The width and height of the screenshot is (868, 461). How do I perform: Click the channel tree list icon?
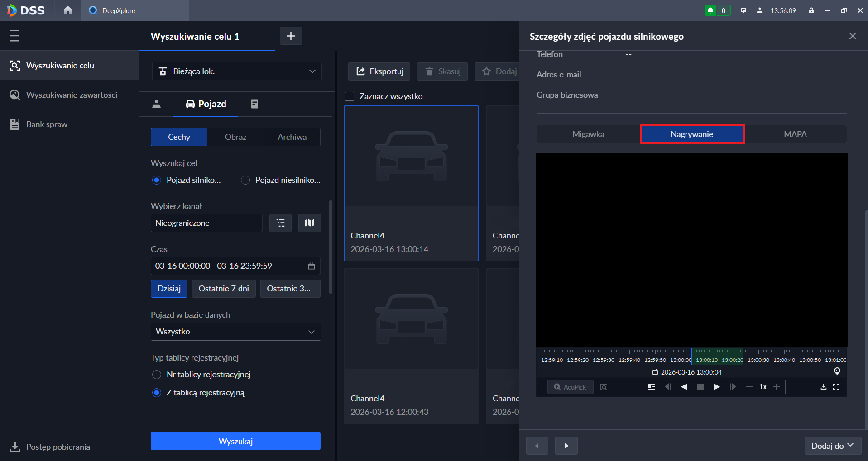tap(280, 223)
